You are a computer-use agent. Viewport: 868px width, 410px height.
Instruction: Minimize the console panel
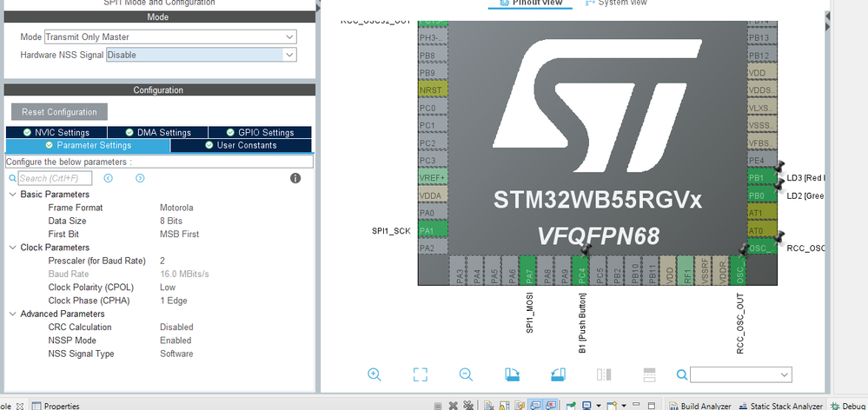[636, 405]
